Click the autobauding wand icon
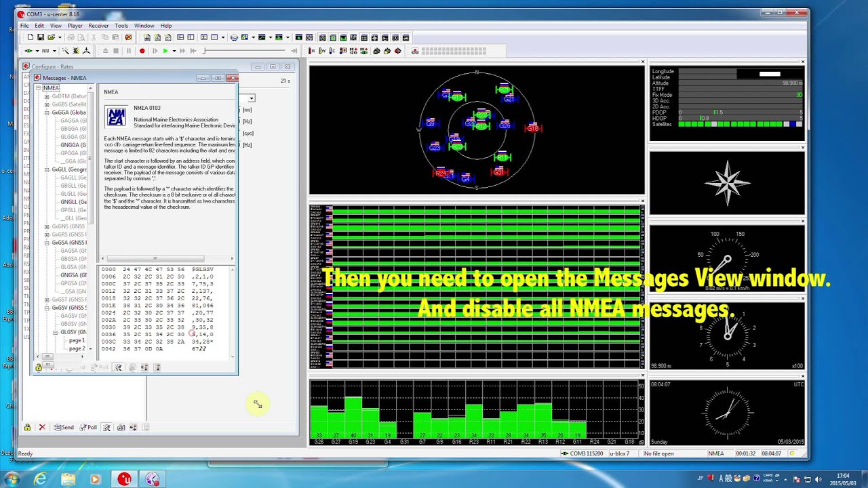Screen dimensions: 868x488 coord(66,51)
